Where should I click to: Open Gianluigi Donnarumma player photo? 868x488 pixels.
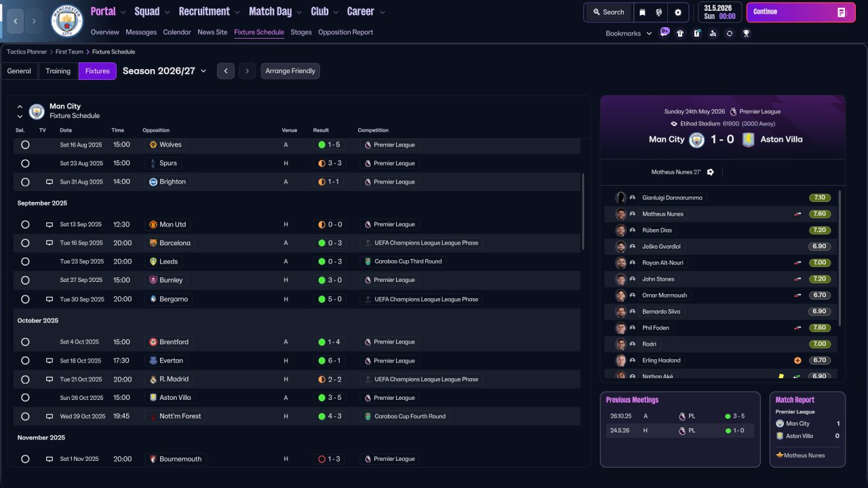click(x=620, y=198)
